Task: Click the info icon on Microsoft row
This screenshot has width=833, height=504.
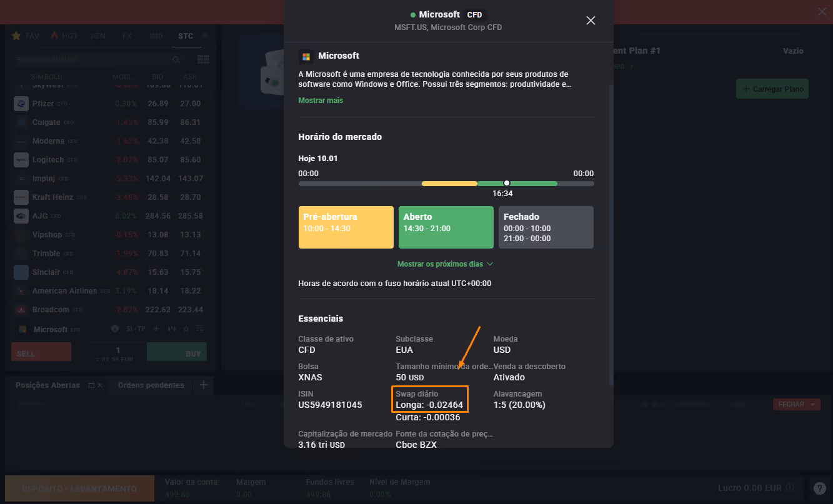Action: coord(115,329)
